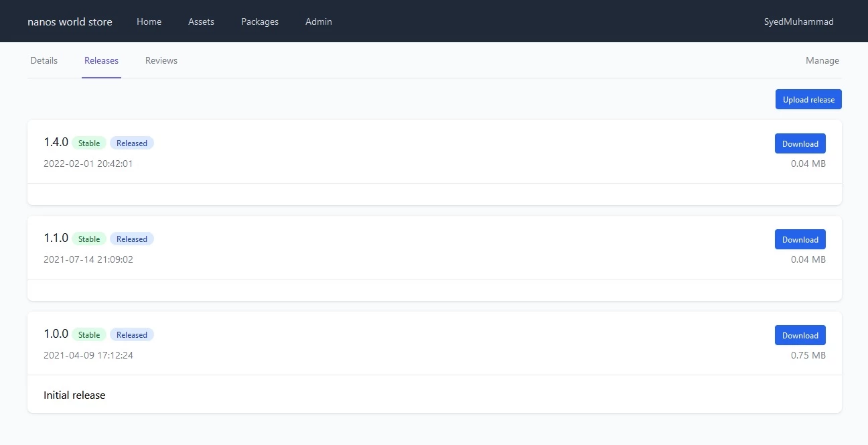Click version number 1.4.0
Screen dimensions: 868x445
pos(56,142)
